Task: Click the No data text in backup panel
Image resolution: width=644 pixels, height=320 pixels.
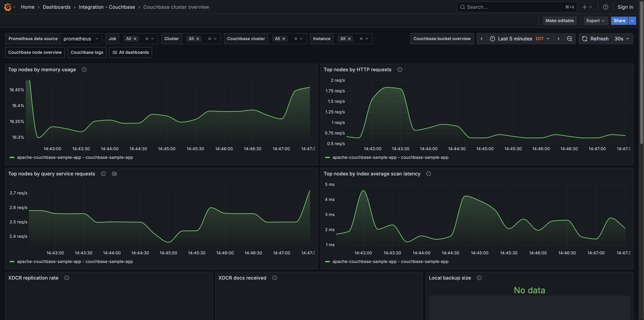Action: (529, 290)
